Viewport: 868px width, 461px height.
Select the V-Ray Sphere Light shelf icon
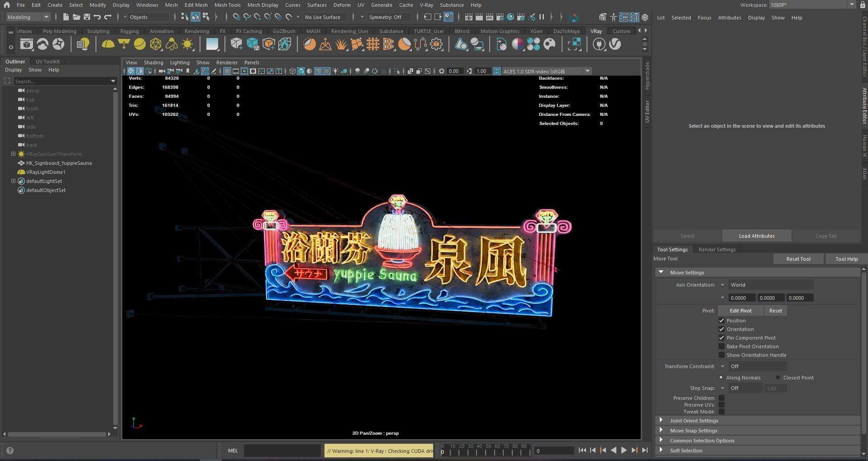tap(140, 44)
